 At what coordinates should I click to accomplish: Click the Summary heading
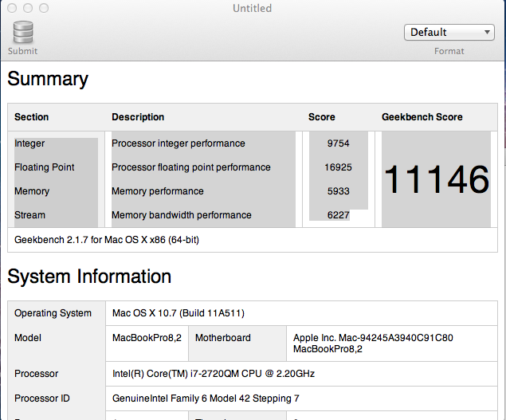click(48, 79)
